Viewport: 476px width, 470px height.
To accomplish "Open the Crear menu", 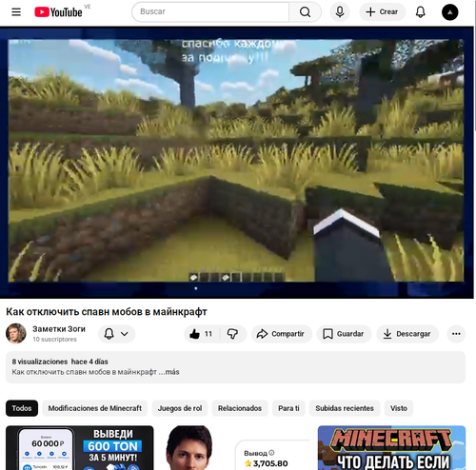I will [x=382, y=12].
